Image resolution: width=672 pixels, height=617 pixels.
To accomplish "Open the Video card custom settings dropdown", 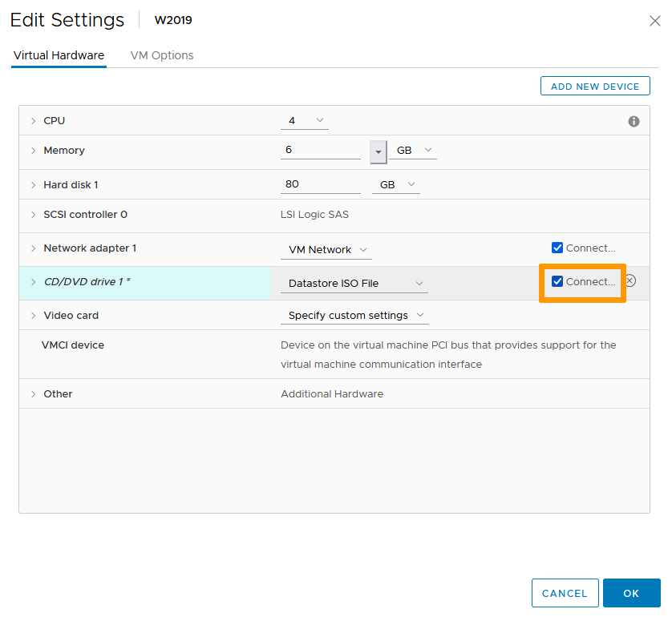I will point(354,316).
